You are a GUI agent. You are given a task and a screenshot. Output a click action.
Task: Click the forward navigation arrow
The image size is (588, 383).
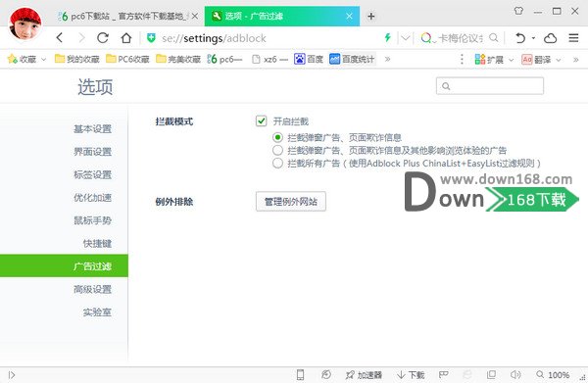point(81,38)
